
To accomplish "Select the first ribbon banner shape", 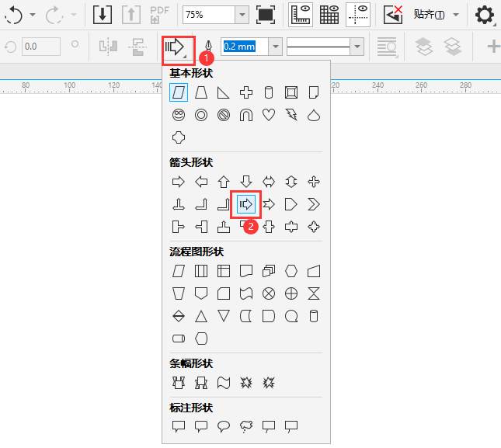I will point(179,383).
